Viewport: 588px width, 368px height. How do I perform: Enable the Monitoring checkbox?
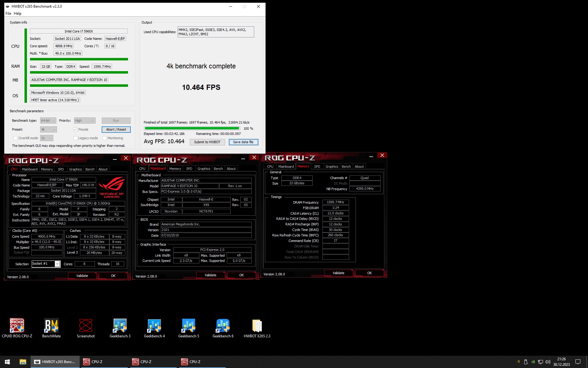104,138
